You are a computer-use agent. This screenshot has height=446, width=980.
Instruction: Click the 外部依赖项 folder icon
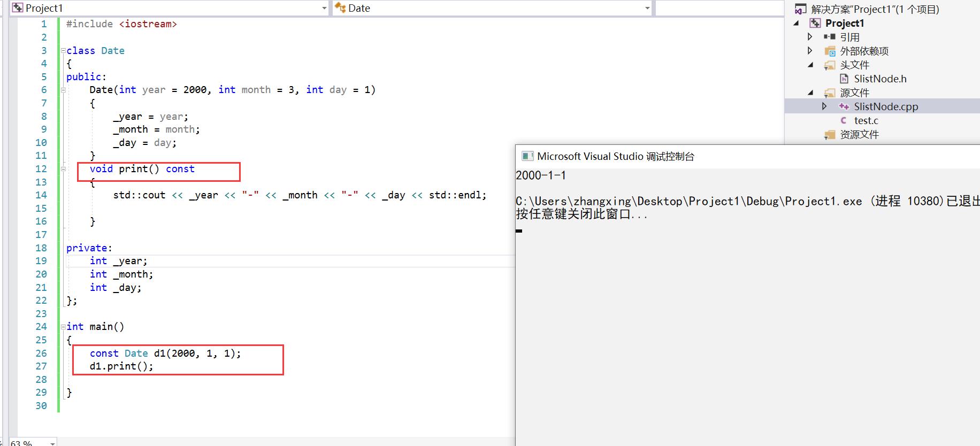pos(830,51)
